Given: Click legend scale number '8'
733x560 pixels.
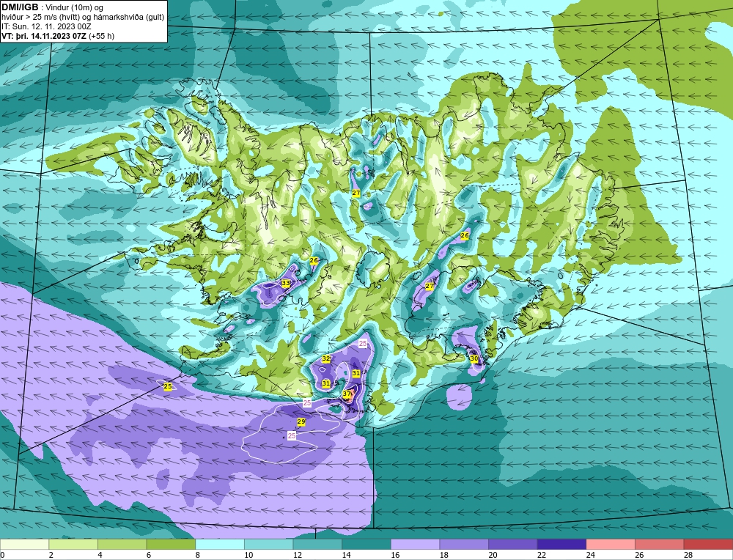Looking at the screenshot, I should pos(197,555).
